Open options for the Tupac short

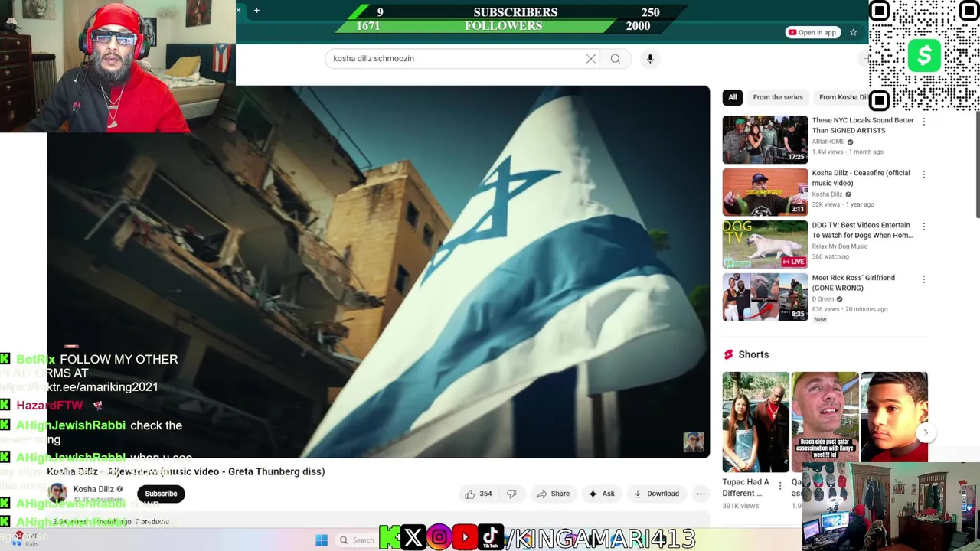pyautogui.click(x=780, y=486)
